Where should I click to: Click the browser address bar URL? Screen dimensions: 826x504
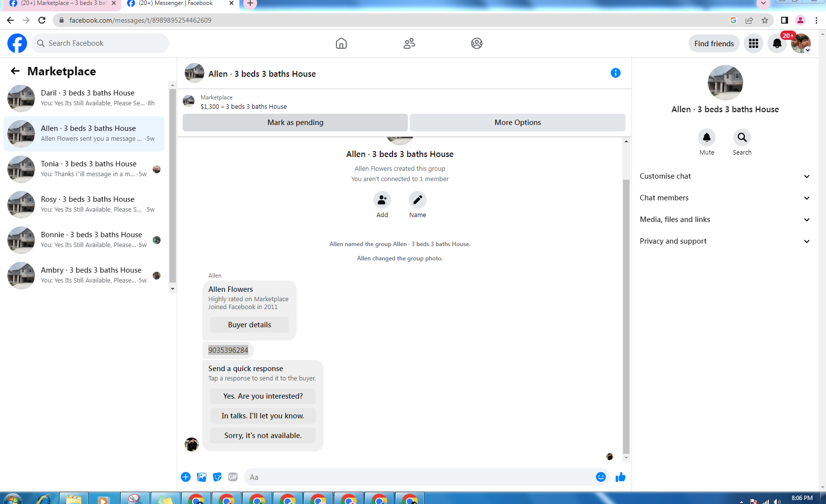[x=140, y=20]
